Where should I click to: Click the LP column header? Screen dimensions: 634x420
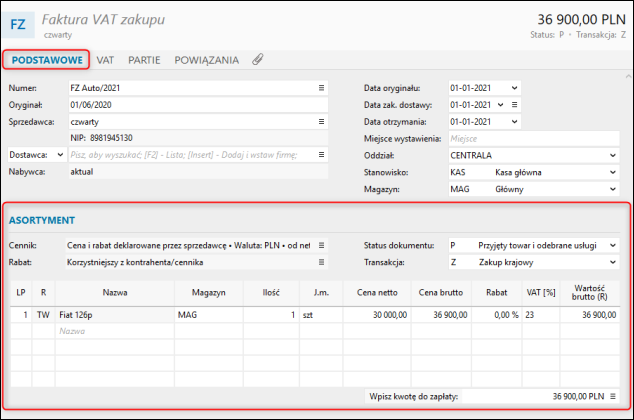point(21,293)
